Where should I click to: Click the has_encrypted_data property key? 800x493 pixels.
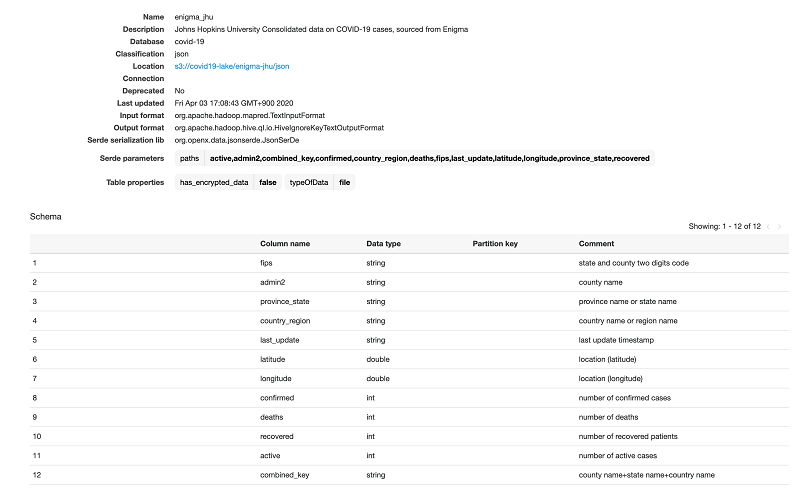click(214, 183)
